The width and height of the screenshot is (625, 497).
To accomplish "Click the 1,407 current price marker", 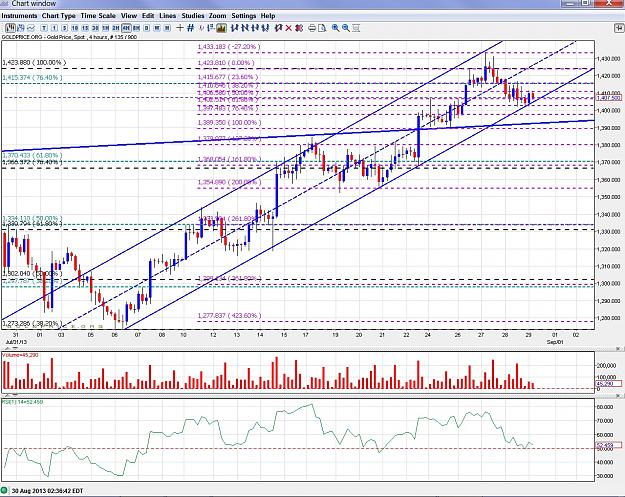I will [609, 98].
